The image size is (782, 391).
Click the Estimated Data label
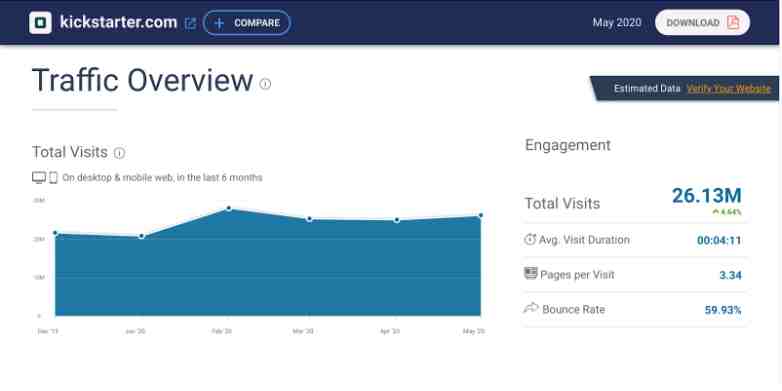(x=647, y=89)
